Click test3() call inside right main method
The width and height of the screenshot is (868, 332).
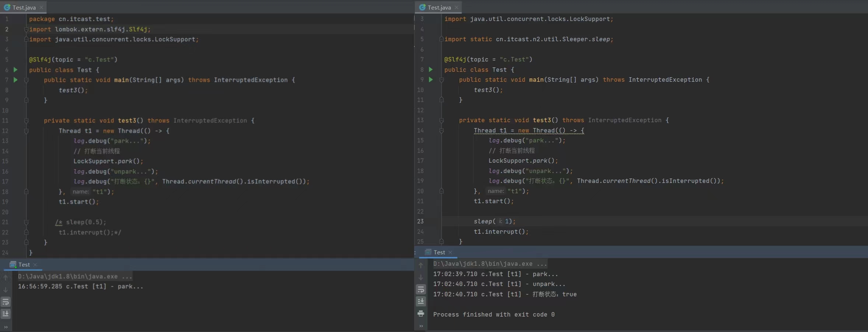(488, 90)
